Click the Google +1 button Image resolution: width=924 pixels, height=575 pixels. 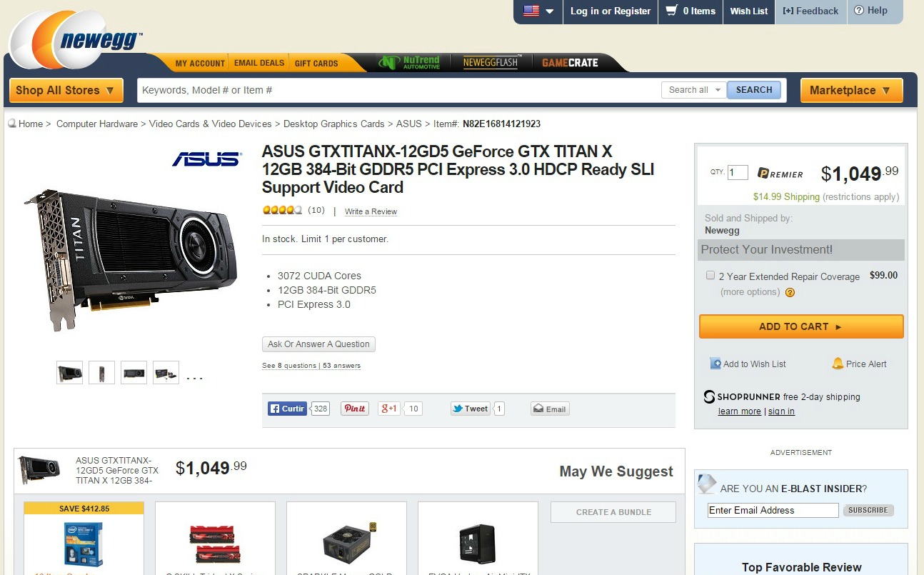coord(389,409)
